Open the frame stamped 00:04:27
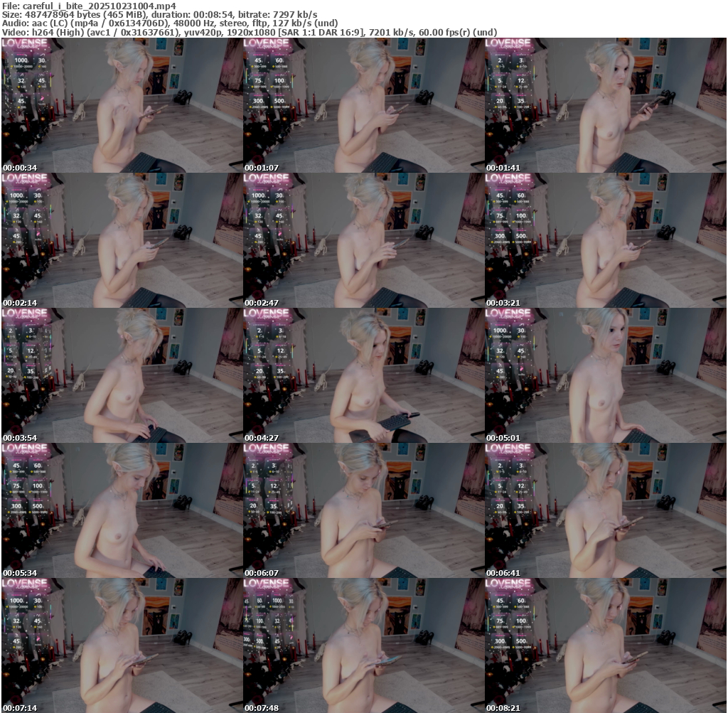Image resolution: width=728 pixels, height=713 pixels. [x=363, y=375]
